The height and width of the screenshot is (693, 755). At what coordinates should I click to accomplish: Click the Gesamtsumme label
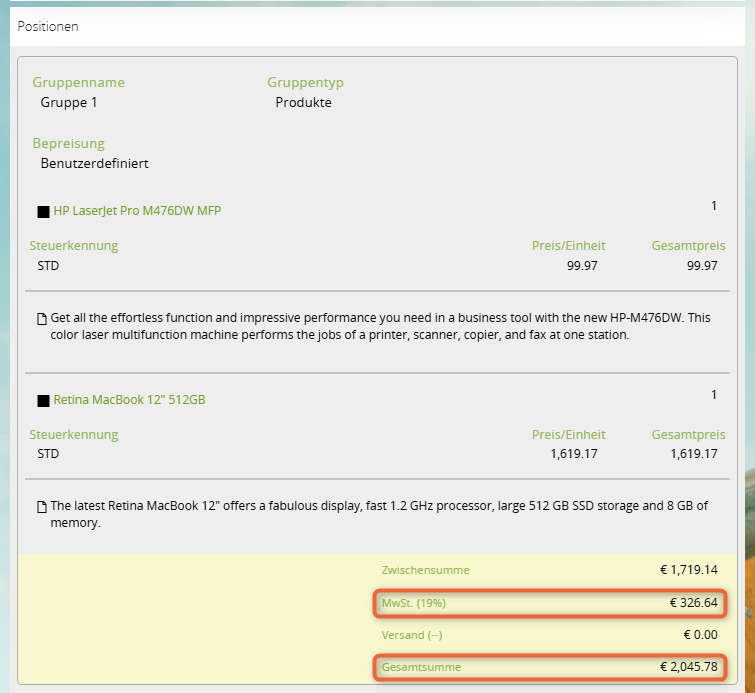pyautogui.click(x=421, y=667)
